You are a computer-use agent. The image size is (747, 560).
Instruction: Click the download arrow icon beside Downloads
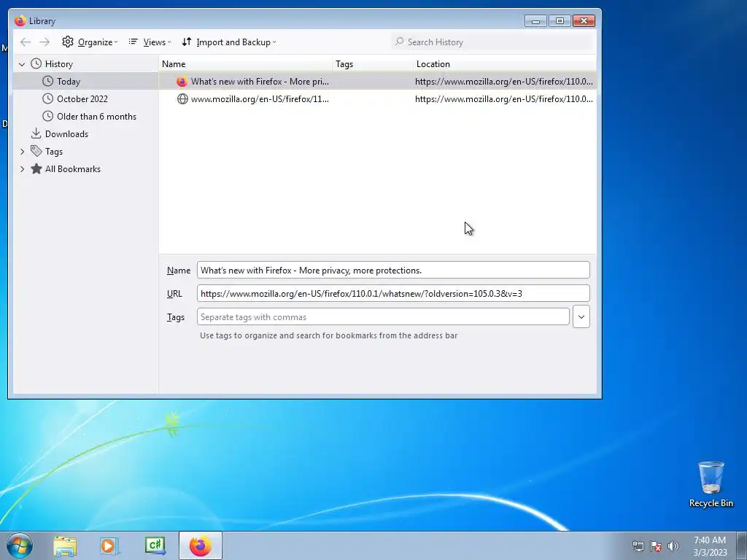[36, 134]
